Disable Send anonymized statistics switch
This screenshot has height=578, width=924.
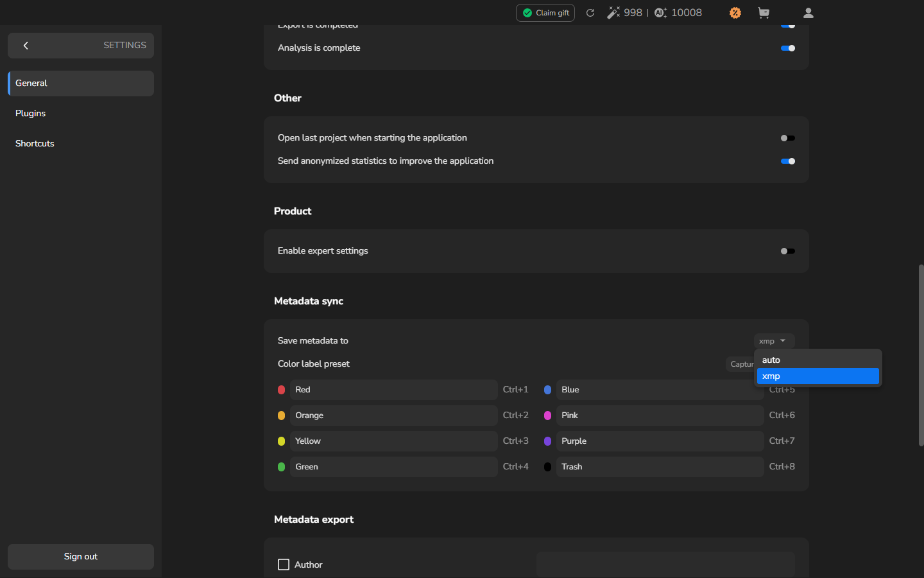click(788, 161)
